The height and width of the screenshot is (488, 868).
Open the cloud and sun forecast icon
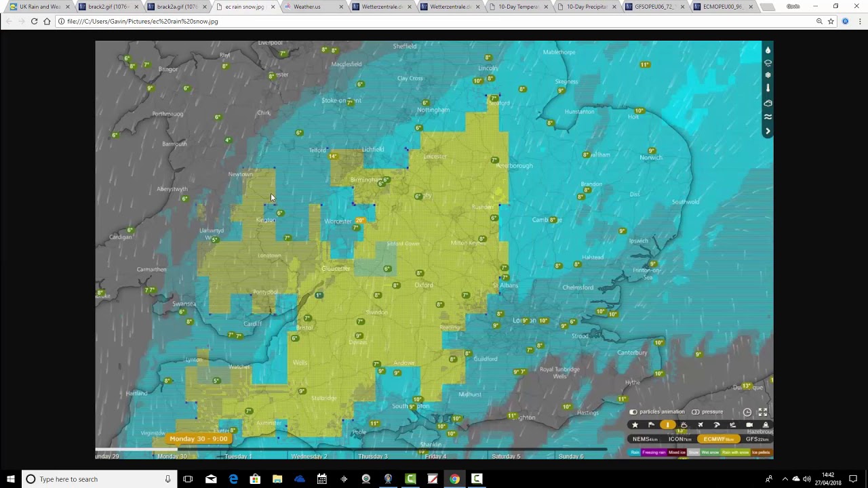(684, 425)
